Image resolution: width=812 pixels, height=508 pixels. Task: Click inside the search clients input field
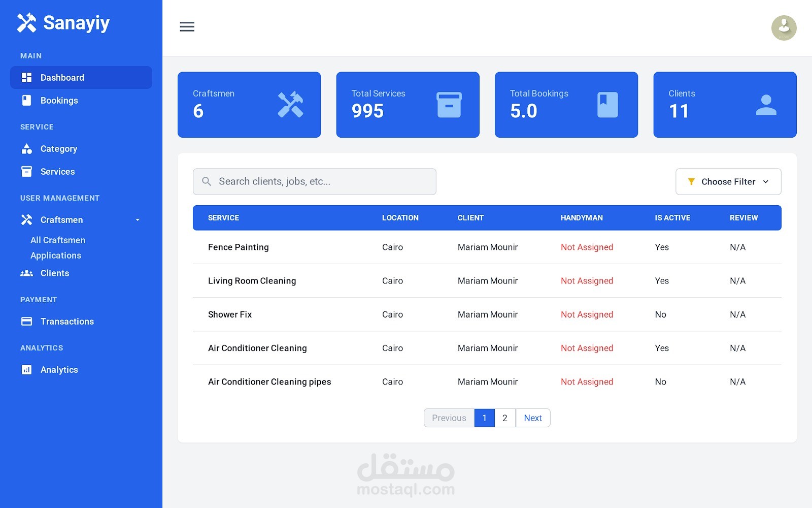pos(314,181)
